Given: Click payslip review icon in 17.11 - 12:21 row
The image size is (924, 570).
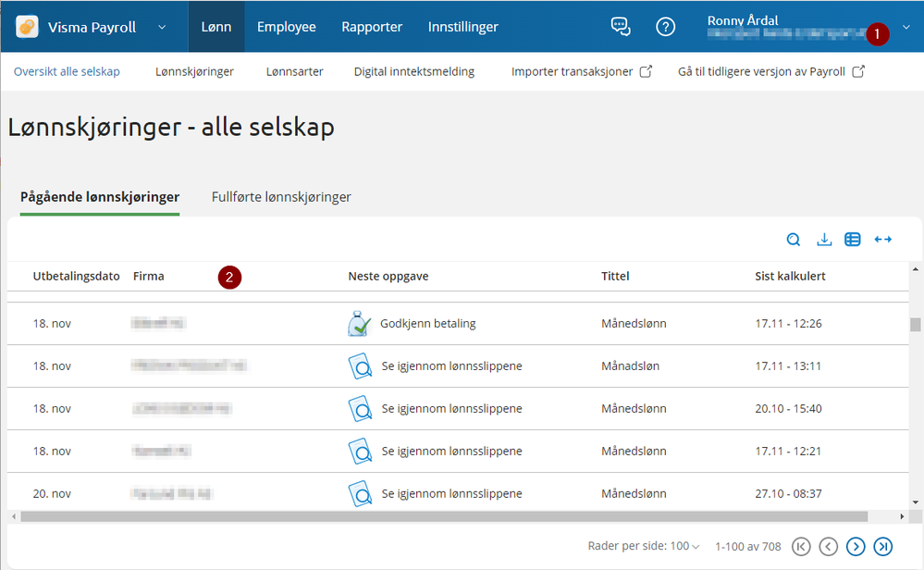Looking at the screenshot, I should [360, 451].
